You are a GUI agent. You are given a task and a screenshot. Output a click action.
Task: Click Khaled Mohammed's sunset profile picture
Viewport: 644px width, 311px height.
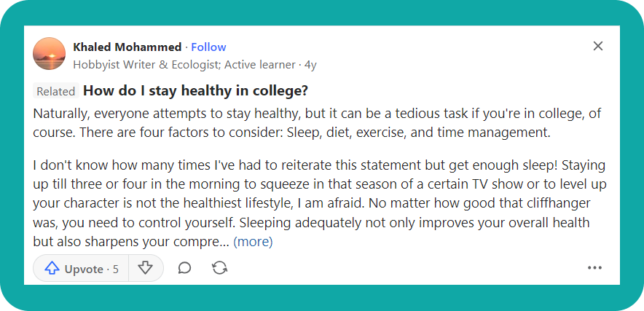click(x=50, y=54)
